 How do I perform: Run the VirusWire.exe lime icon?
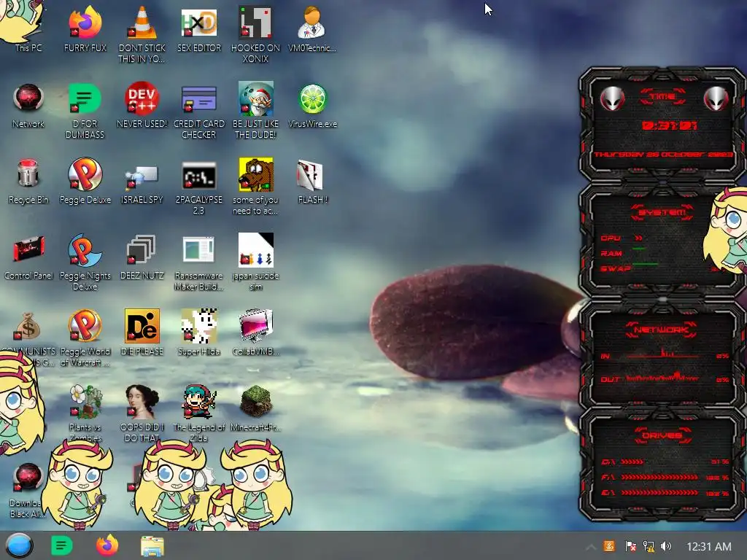[312, 106]
